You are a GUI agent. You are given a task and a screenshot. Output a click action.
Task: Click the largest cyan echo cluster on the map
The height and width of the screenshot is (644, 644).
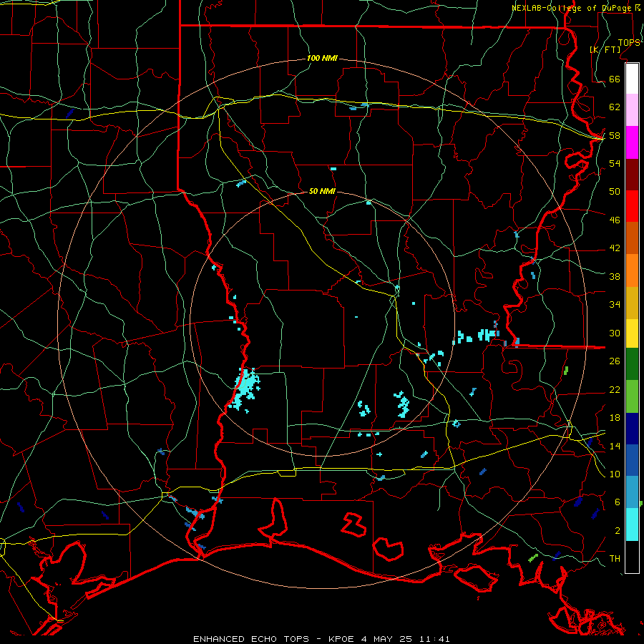tap(245, 390)
